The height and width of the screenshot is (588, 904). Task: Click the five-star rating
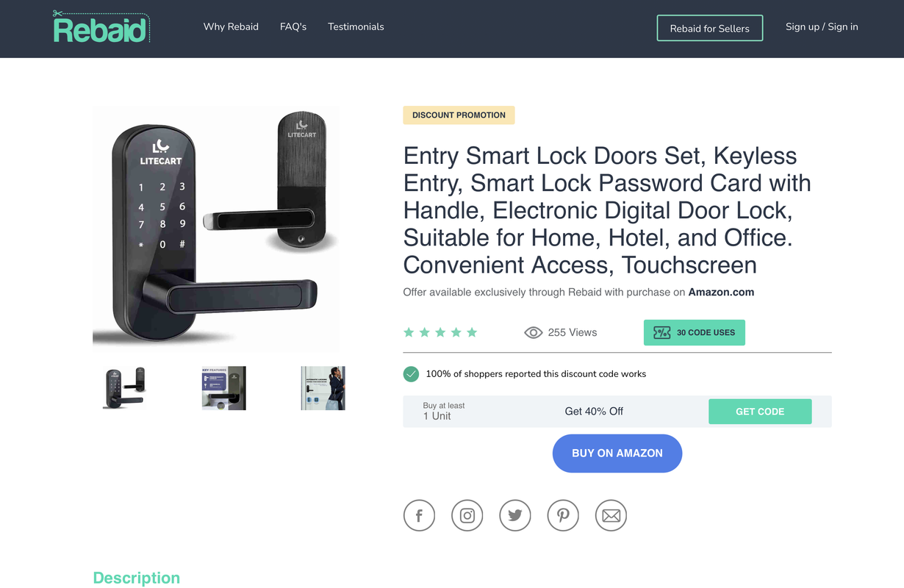pyautogui.click(x=440, y=332)
